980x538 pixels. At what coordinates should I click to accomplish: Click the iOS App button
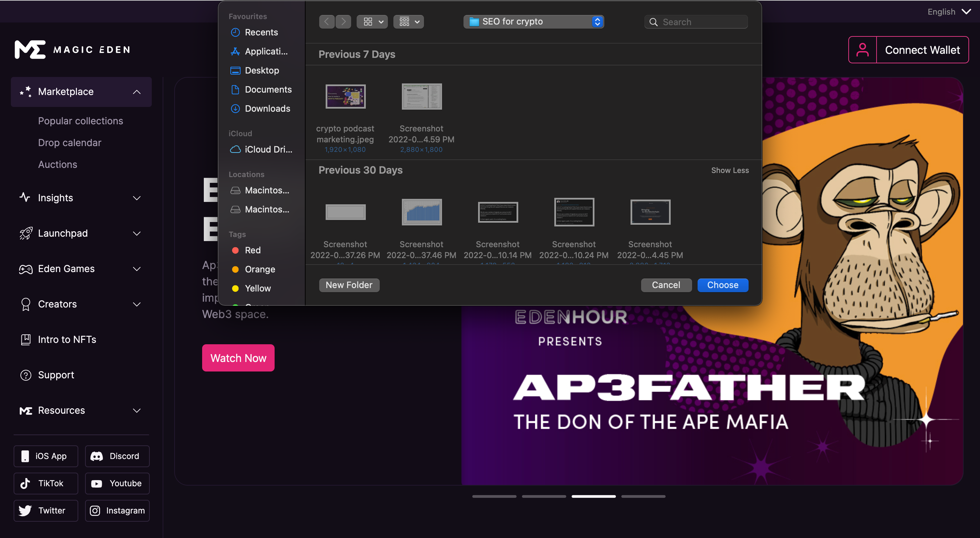[x=46, y=456]
